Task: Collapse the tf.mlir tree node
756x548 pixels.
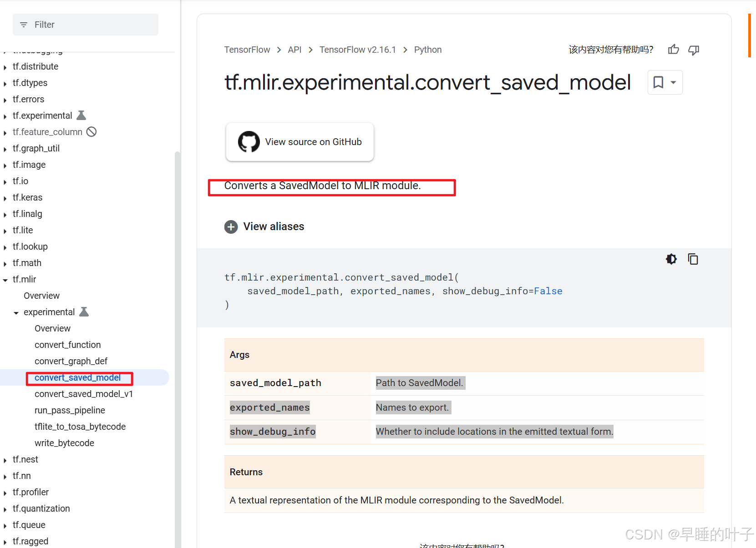Action: (x=5, y=280)
